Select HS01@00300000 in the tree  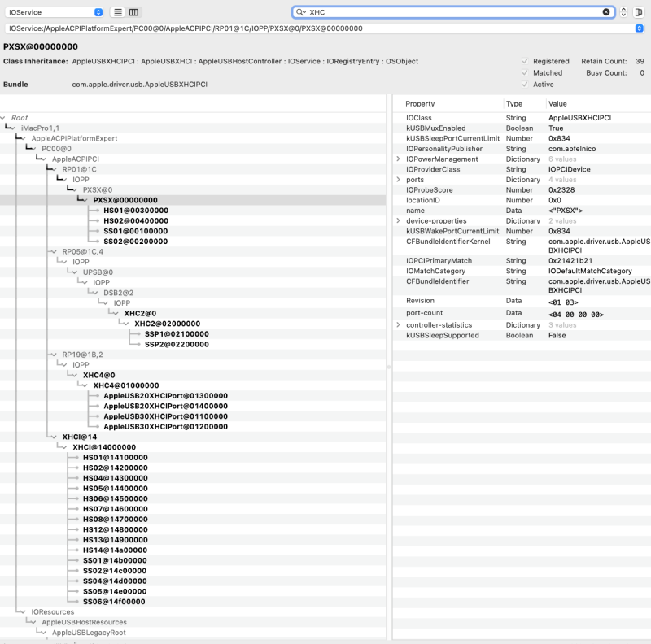(x=135, y=210)
